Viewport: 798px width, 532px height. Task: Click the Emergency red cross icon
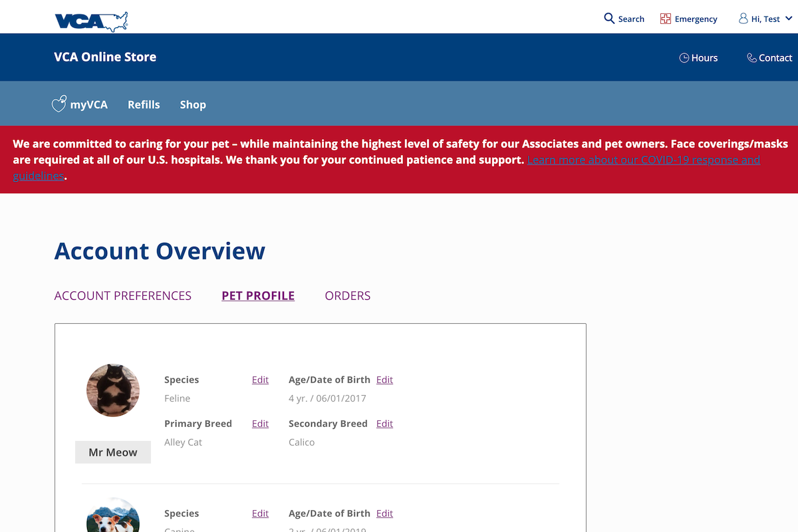click(x=666, y=19)
